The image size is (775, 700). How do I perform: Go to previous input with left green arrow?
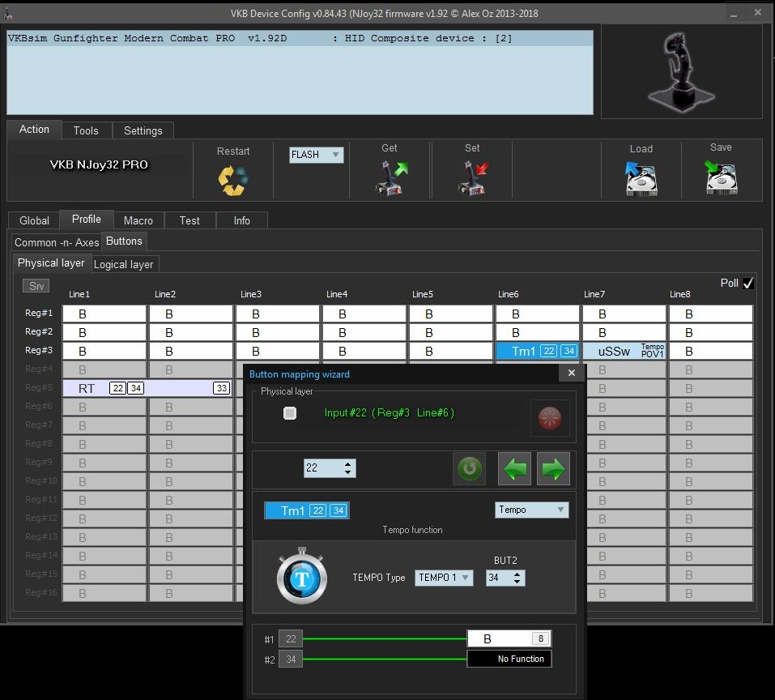coord(514,468)
